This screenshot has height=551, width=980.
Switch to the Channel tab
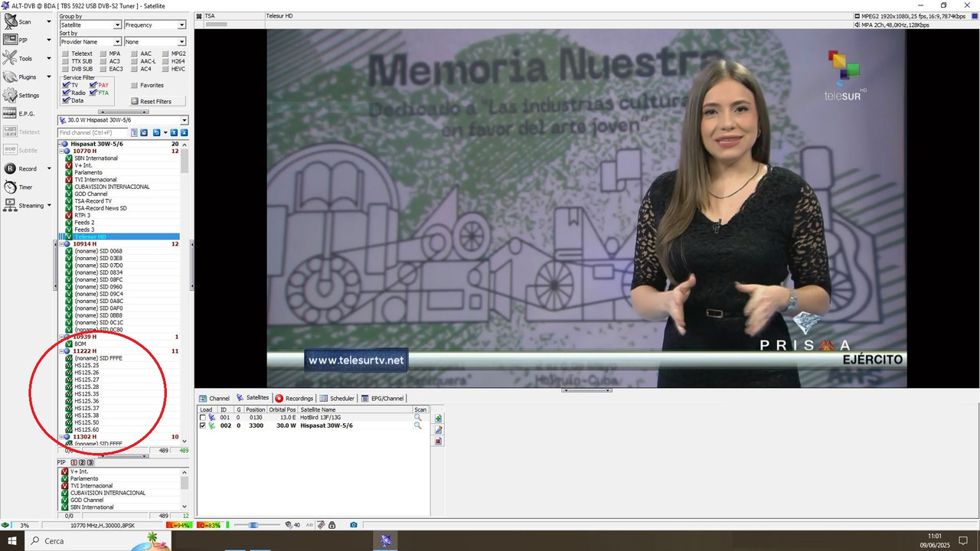tap(214, 399)
